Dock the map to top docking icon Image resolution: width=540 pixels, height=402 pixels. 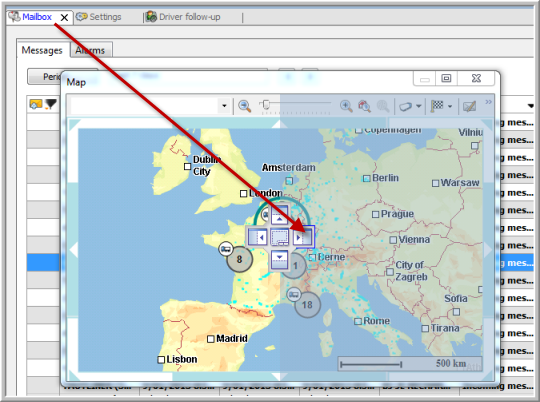279,215
